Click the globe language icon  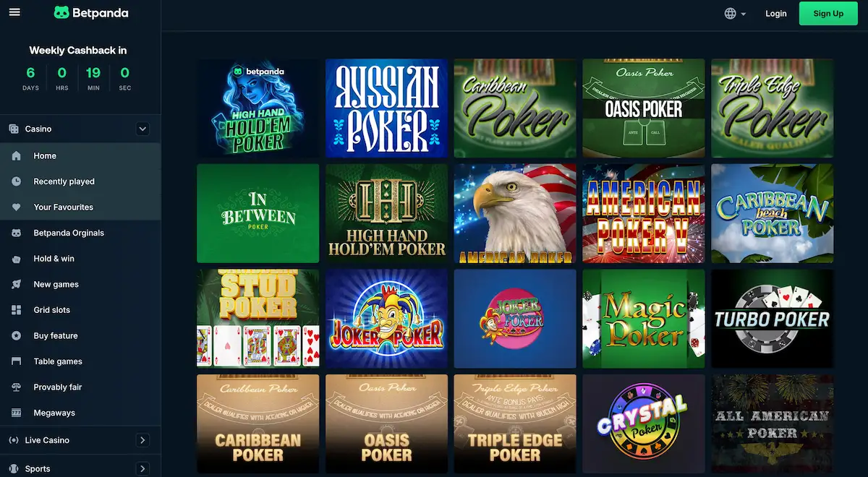[x=730, y=14]
